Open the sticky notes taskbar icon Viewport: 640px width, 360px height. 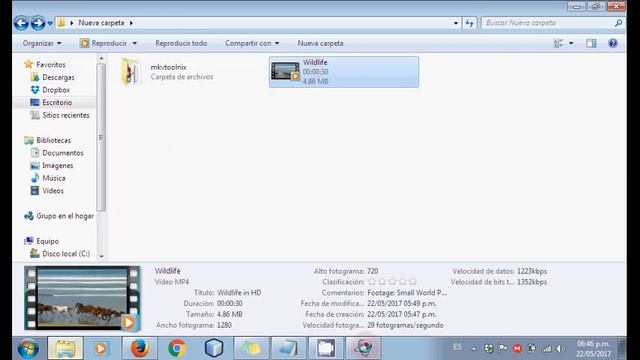coord(251,348)
